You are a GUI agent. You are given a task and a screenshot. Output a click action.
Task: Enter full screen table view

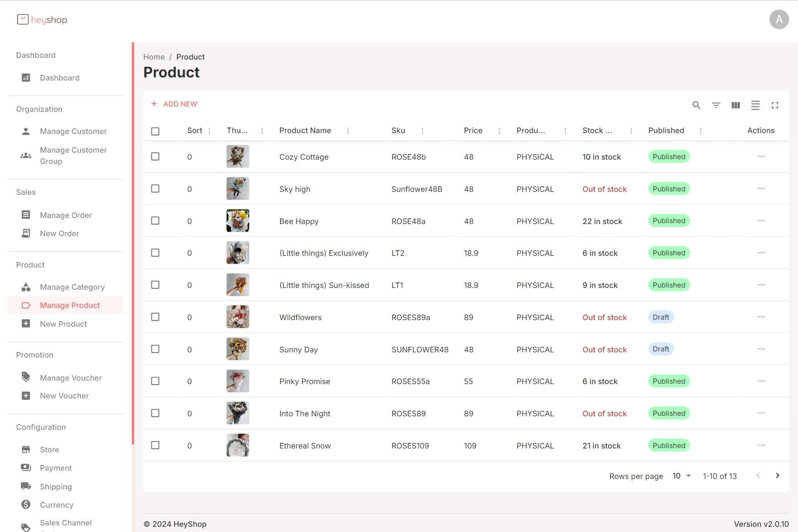[x=775, y=105]
